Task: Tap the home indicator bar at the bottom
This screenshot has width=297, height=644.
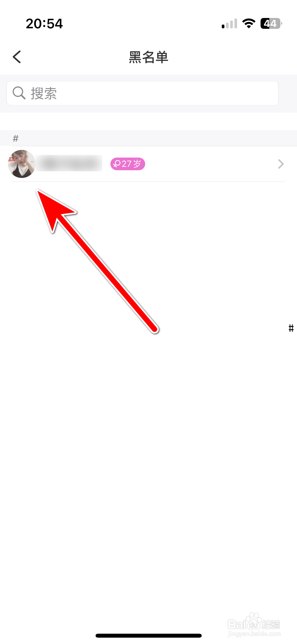Action: pos(149,636)
